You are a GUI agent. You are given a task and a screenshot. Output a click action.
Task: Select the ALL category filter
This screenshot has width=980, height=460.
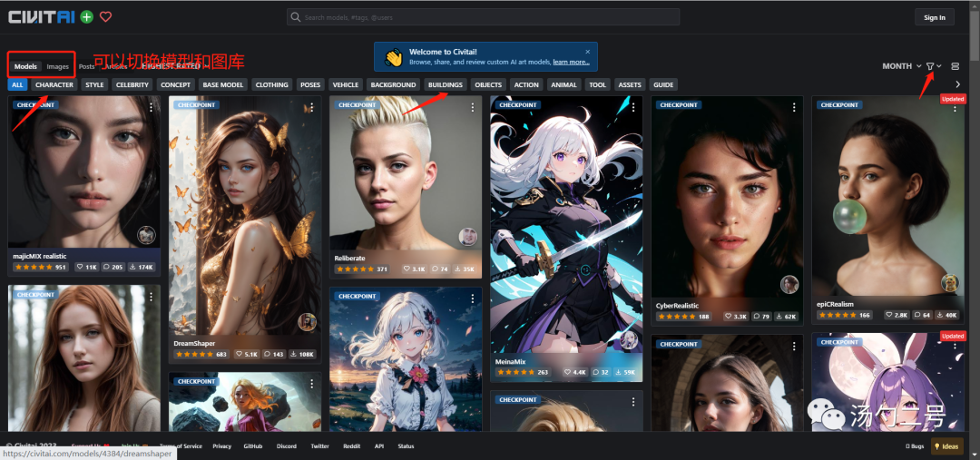coord(17,85)
